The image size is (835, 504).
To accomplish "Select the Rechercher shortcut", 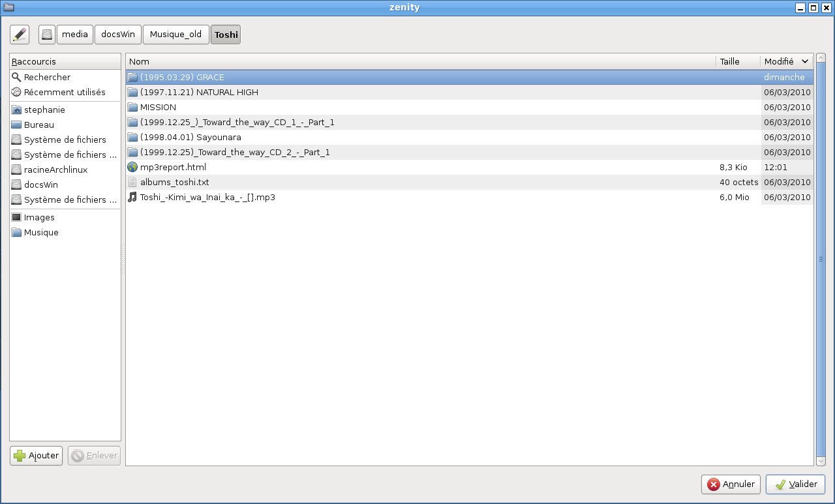I will point(65,77).
